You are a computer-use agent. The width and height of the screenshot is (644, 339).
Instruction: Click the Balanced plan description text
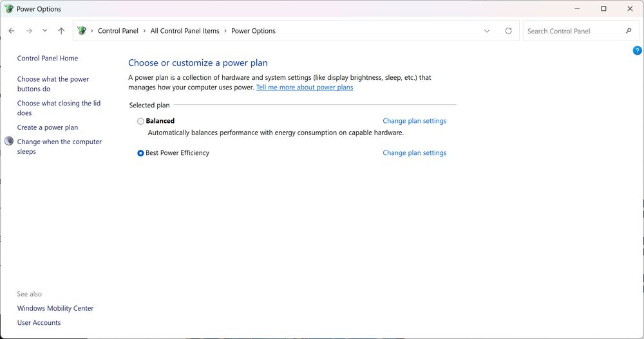click(x=276, y=133)
